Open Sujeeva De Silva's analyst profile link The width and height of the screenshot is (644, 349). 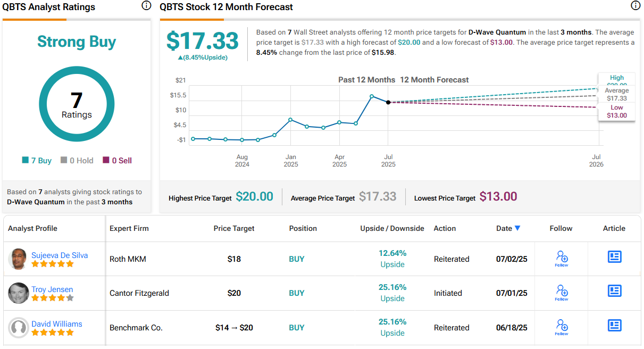point(60,255)
